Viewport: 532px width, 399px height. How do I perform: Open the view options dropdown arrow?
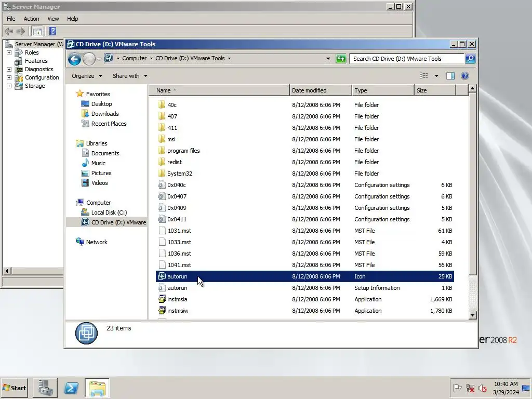coord(436,76)
